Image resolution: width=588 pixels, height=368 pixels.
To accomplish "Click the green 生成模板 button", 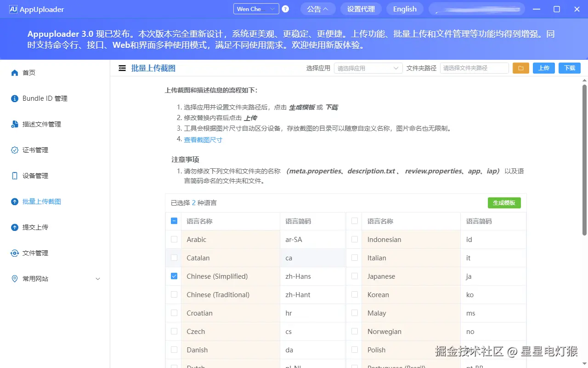I will [x=504, y=202].
